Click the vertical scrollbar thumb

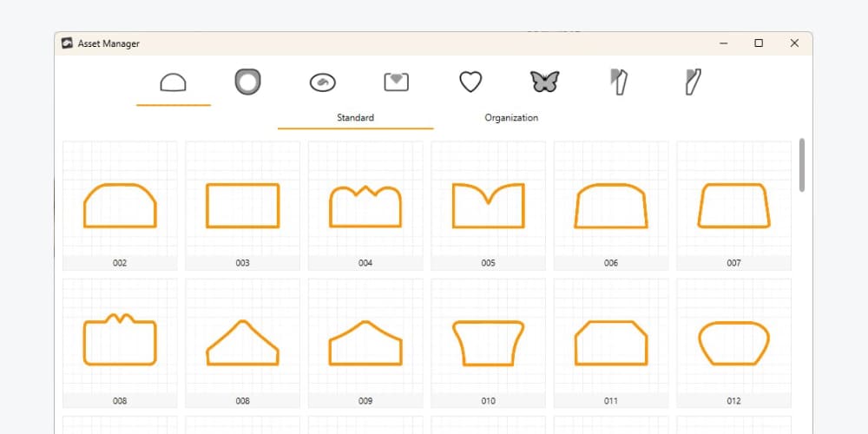tap(802, 165)
